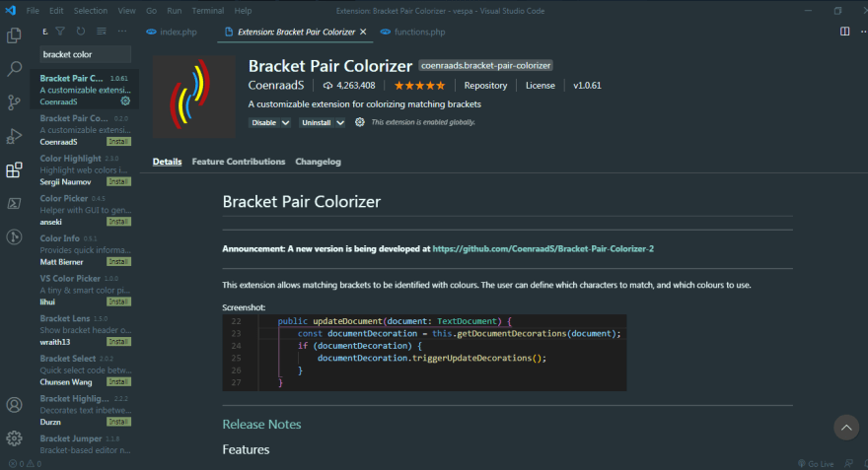Screen dimensions: 868x470
Task: Open the extensions view more actions ellipsis
Action: click(x=121, y=32)
